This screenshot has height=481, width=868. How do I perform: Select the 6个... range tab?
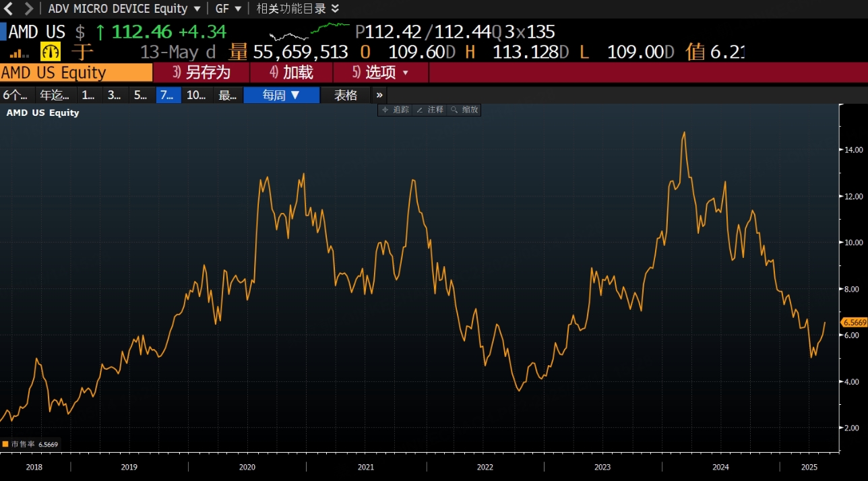click(x=17, y=95)
